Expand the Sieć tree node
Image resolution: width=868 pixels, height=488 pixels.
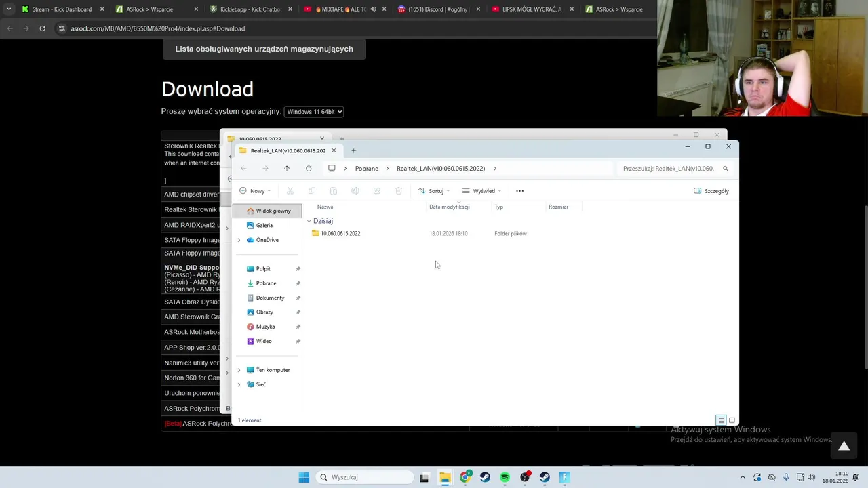click(239, 384)
